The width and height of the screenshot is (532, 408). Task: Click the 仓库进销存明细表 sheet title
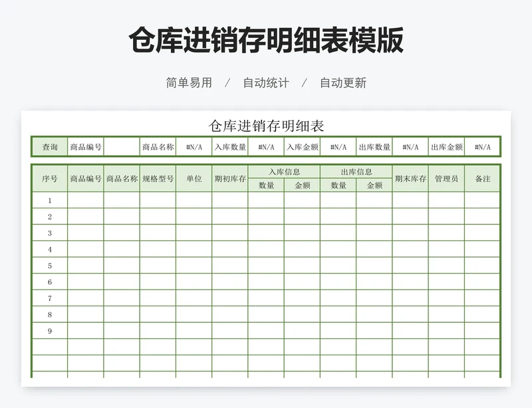[x=267, y=126]
